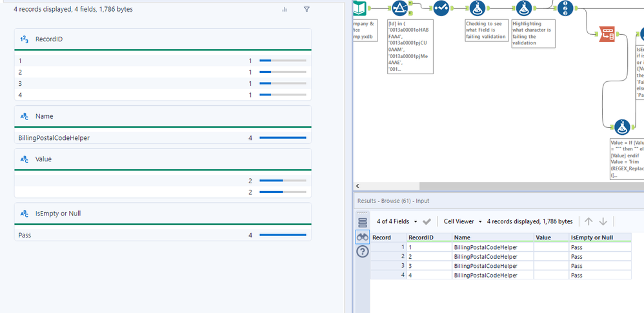Click the apply checkmark beside Fields dropdown
Screen dimensions: 644x313
[427, 221]
